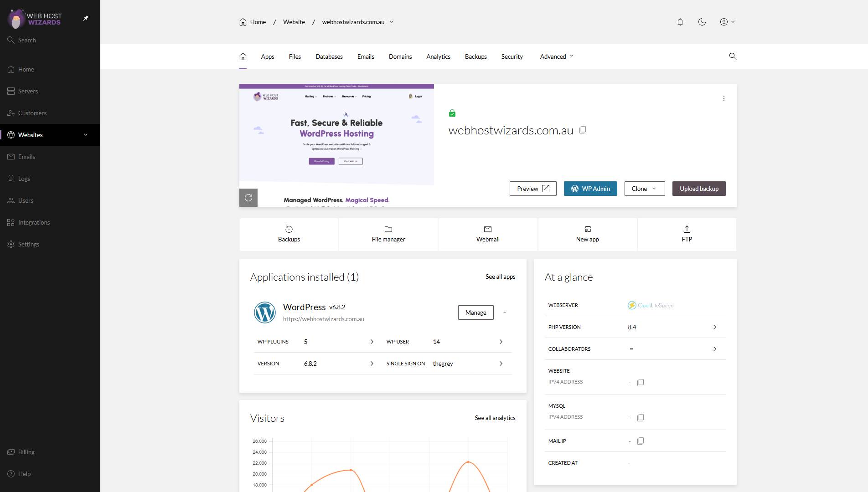Click the sidebar Search field
868x492 pixels.
[50, 40]
